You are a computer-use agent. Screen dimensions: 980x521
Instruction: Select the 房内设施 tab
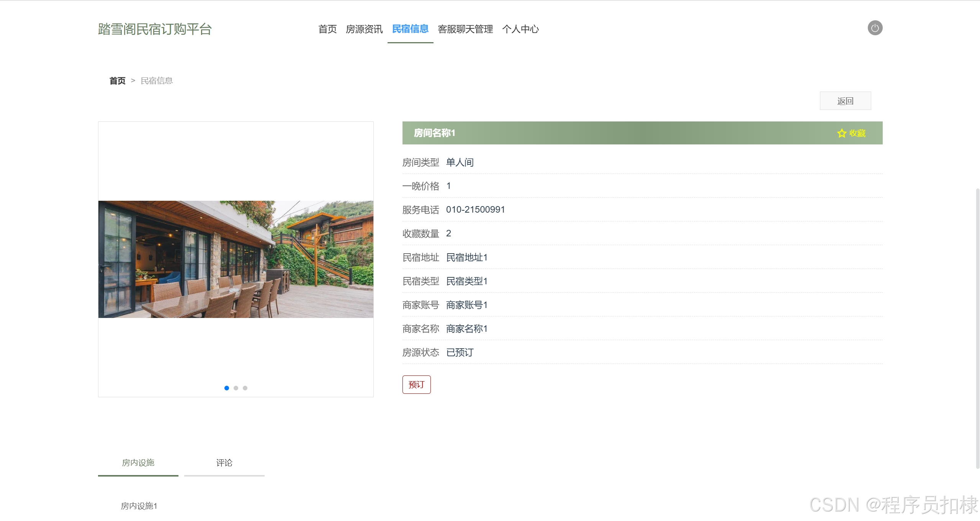click(x=138, y=463)
